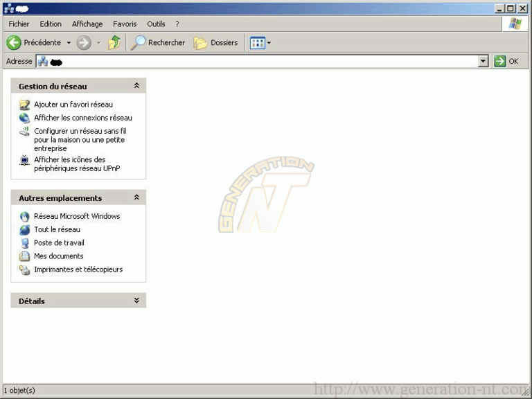Collapse the Gestion du réseau panel
The height and width of the screenshot is (399, 532).
pos(136,85)
